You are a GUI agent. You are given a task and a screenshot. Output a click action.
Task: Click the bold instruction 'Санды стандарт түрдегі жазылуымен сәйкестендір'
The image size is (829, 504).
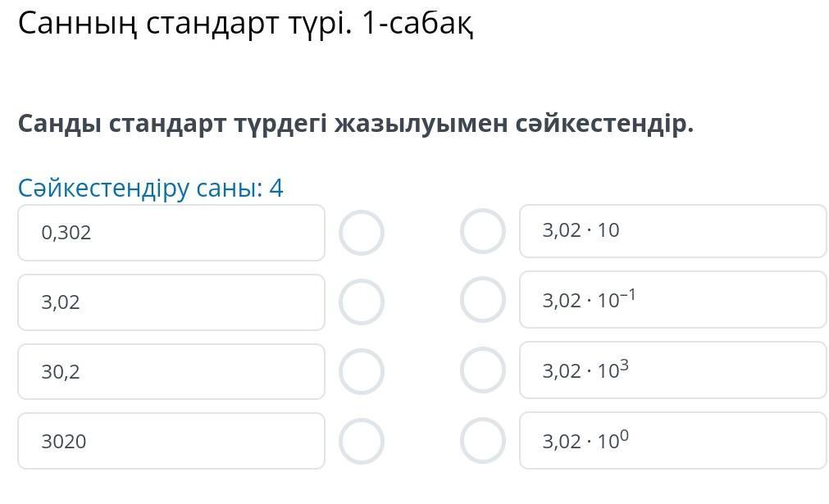[355, 125]
